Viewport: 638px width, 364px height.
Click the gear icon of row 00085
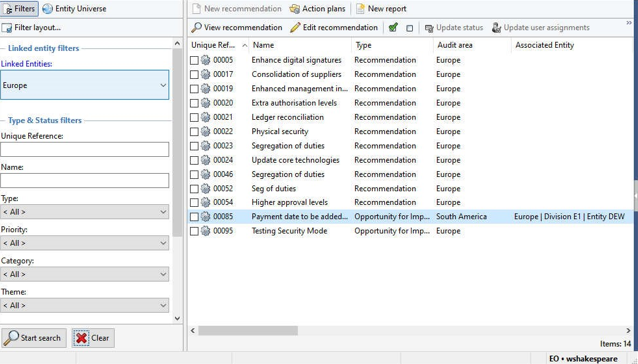205,216
